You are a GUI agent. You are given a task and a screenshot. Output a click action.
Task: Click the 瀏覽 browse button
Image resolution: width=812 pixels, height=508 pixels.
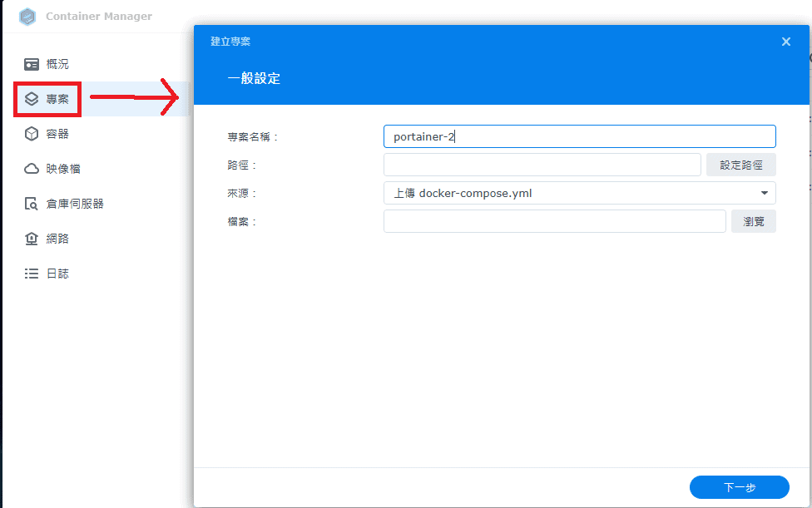(x=753, y=221)
